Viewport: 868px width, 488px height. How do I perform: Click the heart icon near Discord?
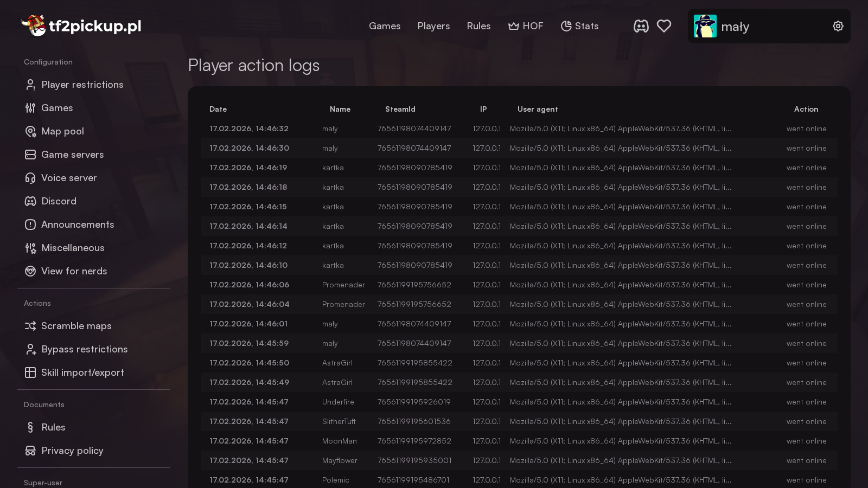664,25
